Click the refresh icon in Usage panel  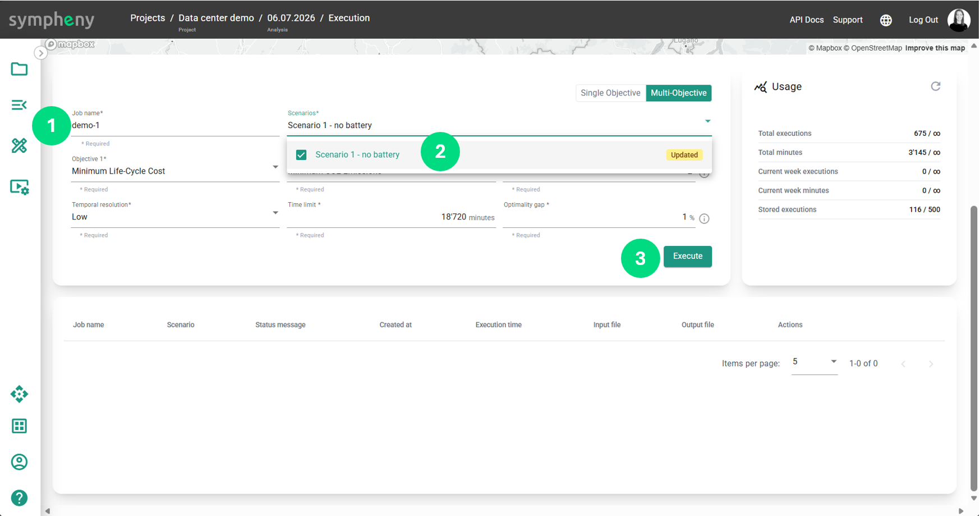click(936, 86)
